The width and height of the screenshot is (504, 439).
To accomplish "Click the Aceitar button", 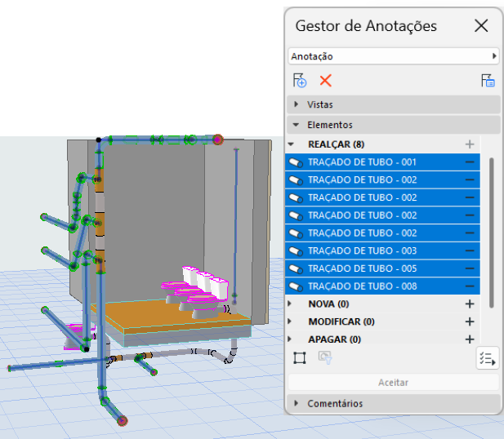I will 394,383.
